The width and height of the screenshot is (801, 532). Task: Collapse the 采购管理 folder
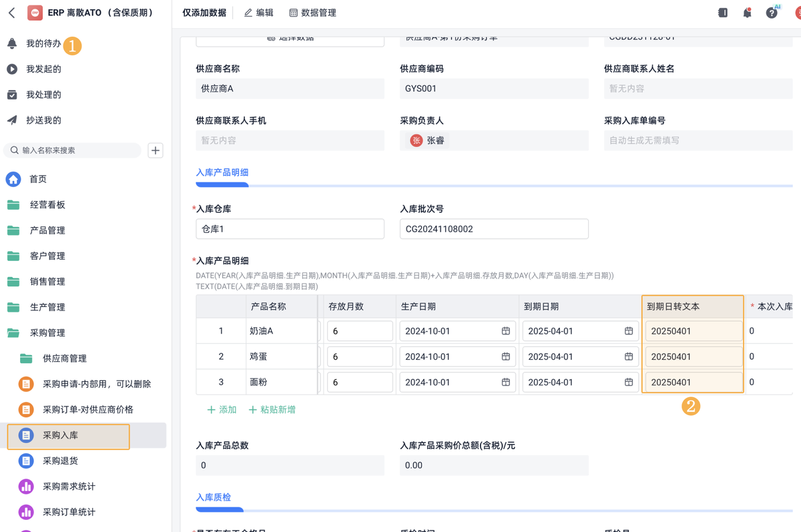47,332
